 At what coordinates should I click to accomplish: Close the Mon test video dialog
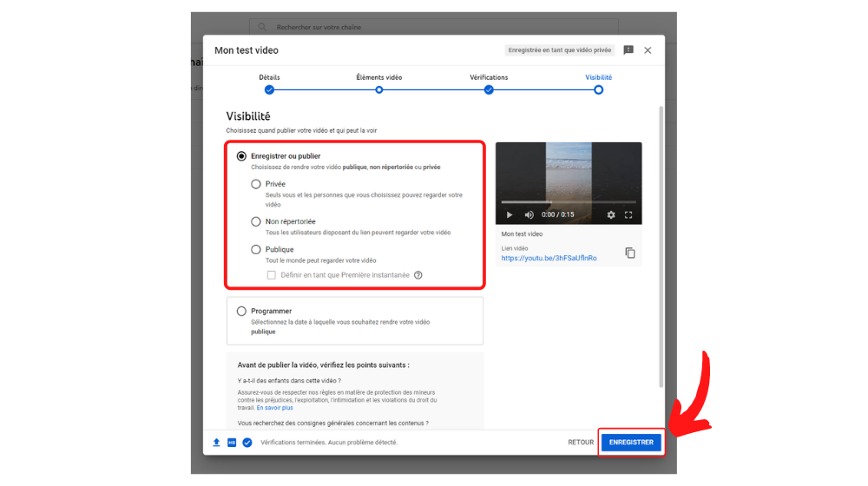tap(648, 50)
